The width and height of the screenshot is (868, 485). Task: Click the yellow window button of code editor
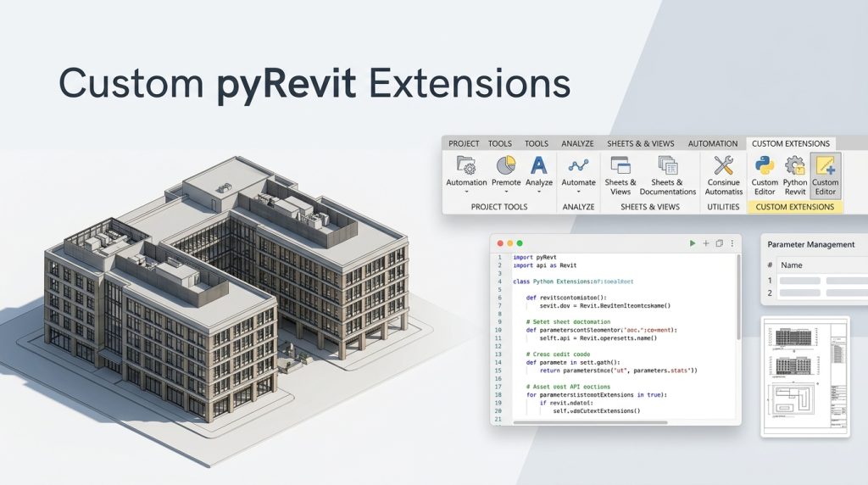click(x=509, y=243)
